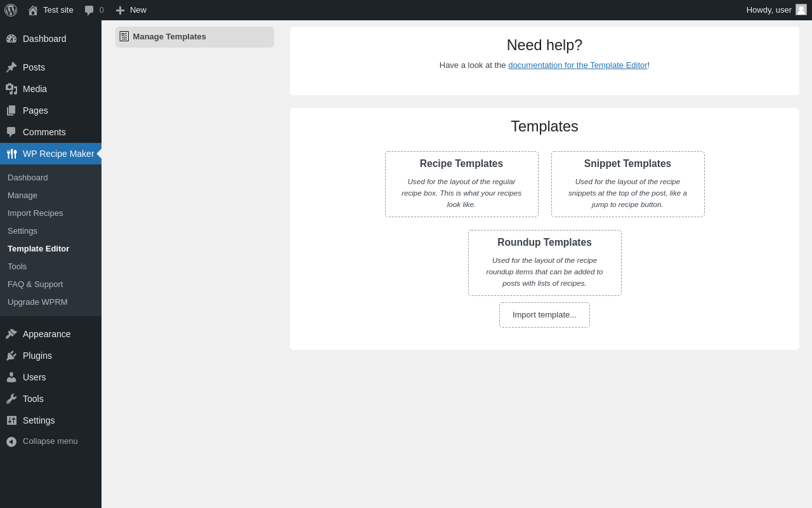The image size is (812, 508).
Task: Select Template Editor submenu item
Action: tap(51, 249)
